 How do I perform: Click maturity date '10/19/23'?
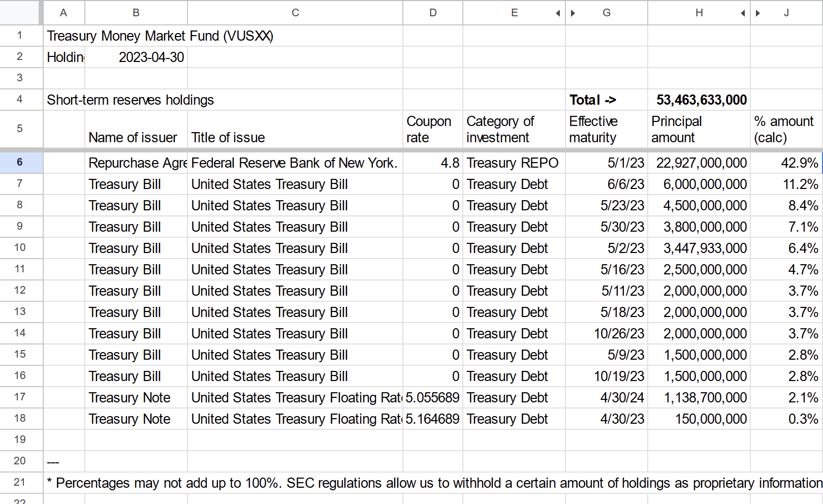607,376
